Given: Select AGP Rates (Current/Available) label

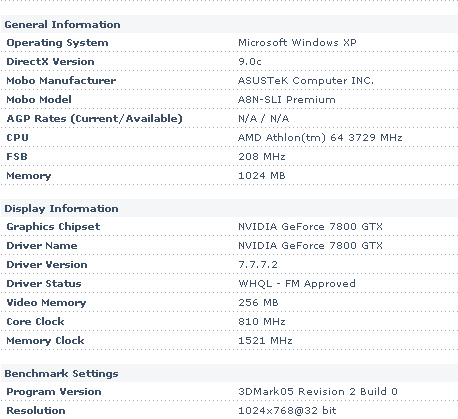Looking at the screenshot, I should pos(95,119).
